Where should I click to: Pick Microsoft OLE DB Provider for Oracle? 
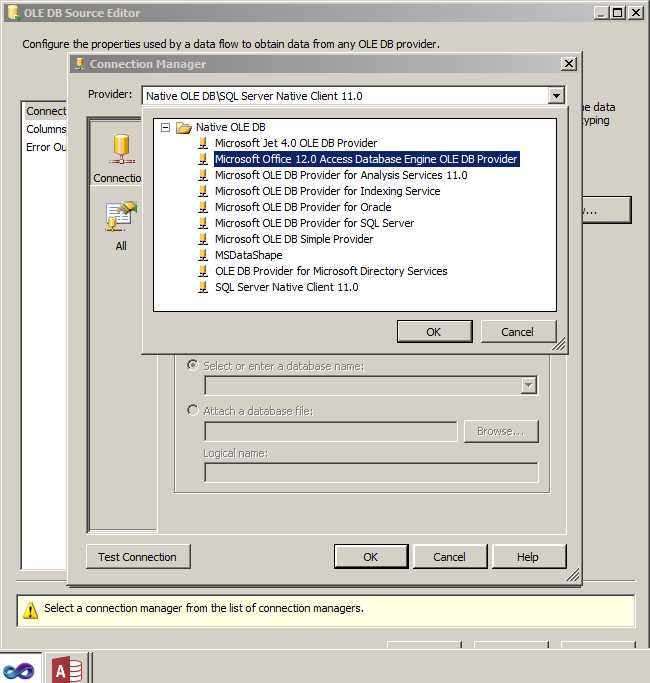coord(303,207)
